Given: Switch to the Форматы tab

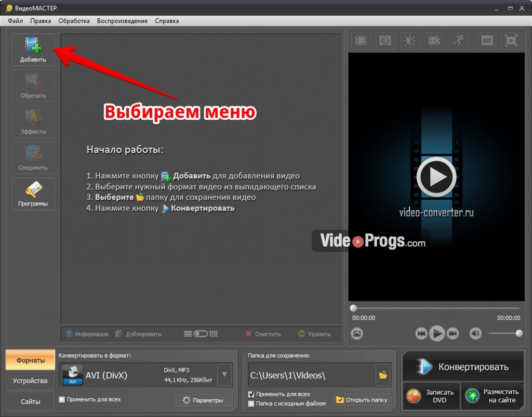Looking at the screenshot, I should click(x=30, y=360).
